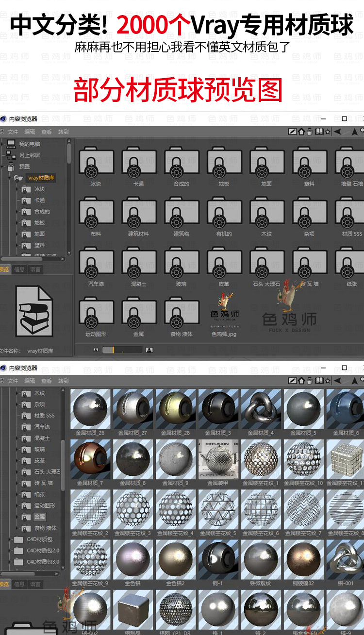Switch to 语言 tab in the folder-view browser
The image size is (364, 635).
point(35,269)
